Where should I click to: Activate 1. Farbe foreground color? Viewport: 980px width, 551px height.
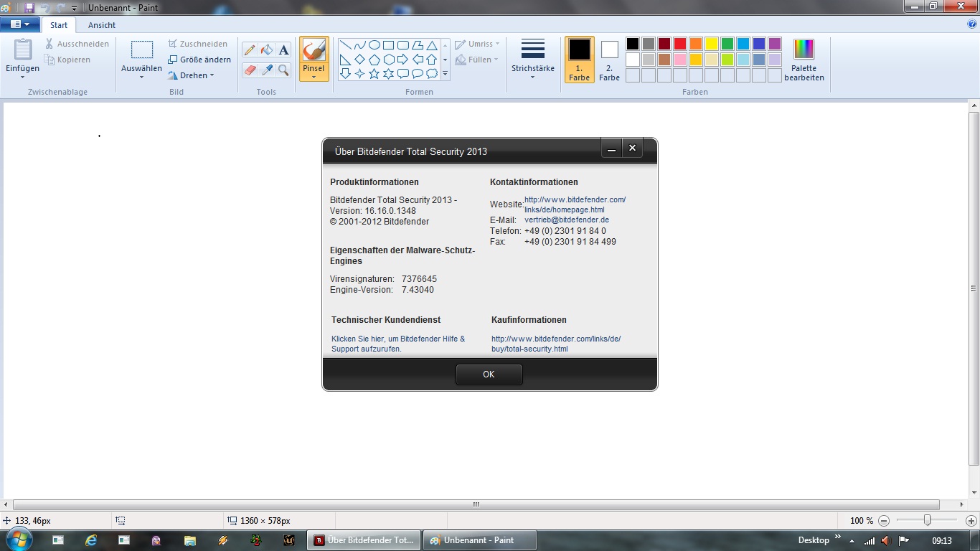579,60
